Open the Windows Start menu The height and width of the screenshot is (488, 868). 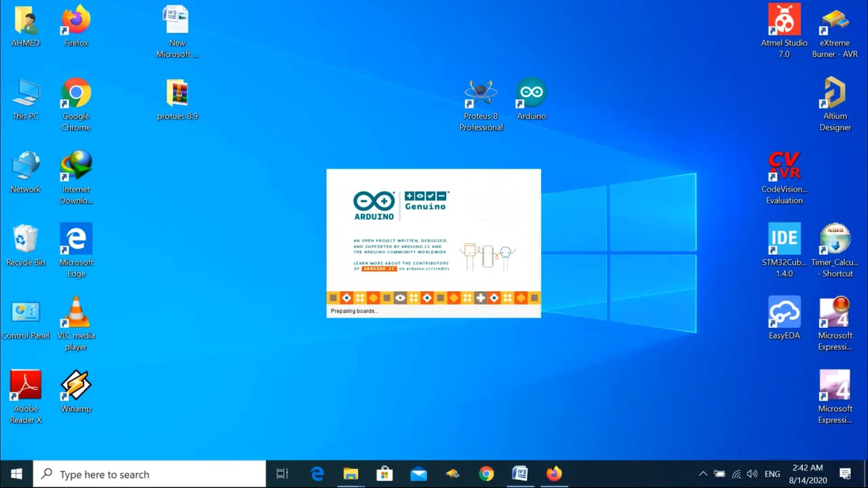click(16, 474)
